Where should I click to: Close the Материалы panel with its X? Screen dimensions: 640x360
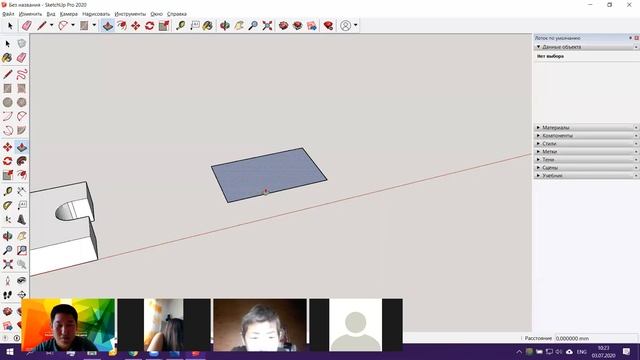click(636, 128)
